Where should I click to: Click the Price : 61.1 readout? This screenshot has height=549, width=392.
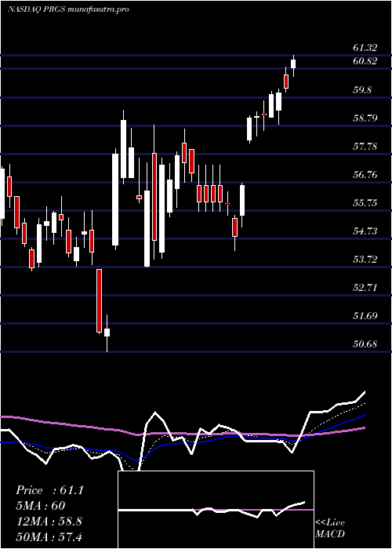coord(49,490)
